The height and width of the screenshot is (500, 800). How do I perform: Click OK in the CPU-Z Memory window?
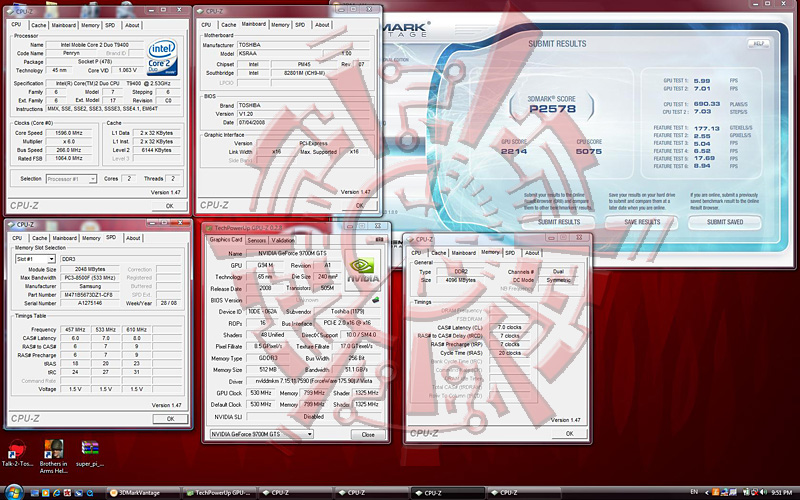[x=569, y=434]
